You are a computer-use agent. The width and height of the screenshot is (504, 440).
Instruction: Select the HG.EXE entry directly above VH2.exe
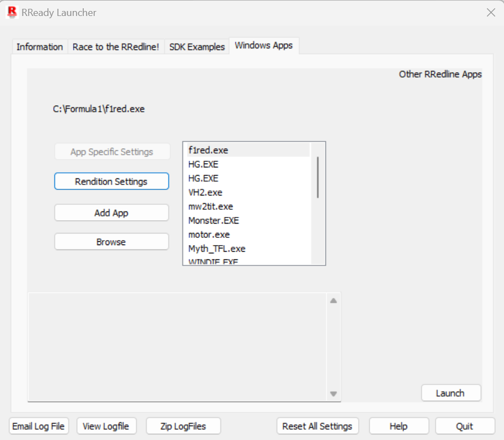[248, 178]
